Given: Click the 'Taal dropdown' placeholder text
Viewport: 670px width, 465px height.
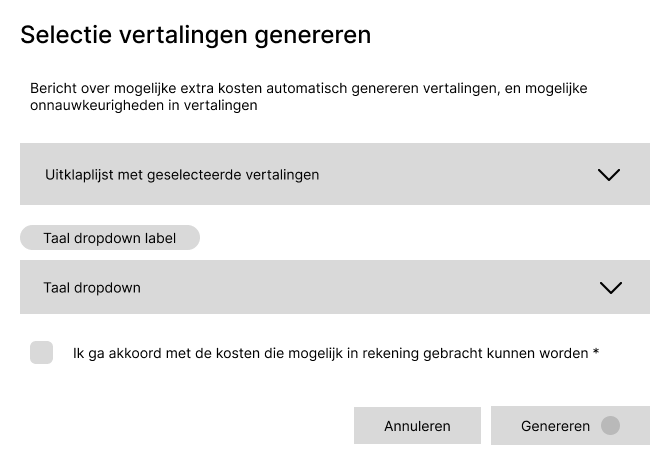Looking at the screenshot, I should (x=92, y=287).
